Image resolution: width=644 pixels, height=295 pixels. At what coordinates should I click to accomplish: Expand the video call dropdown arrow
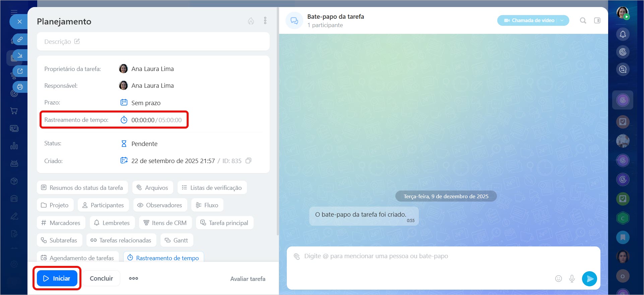point(563,20)
